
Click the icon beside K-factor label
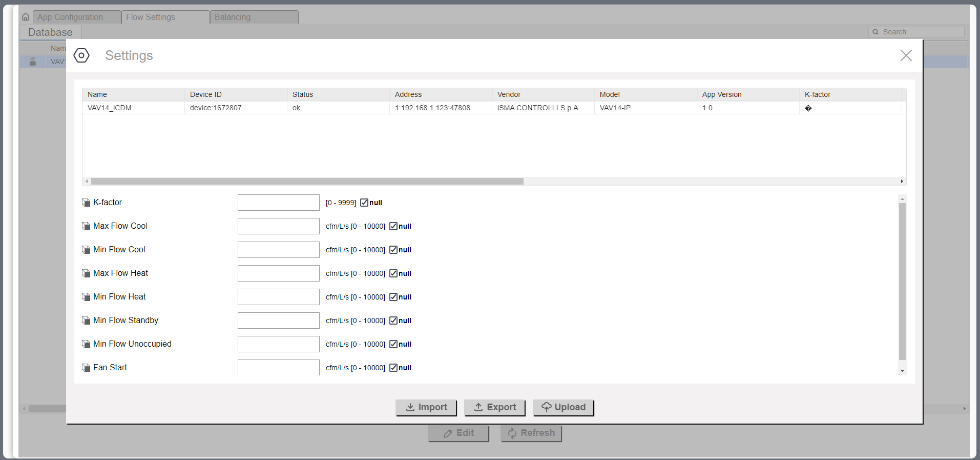click(x=86, y=203)
